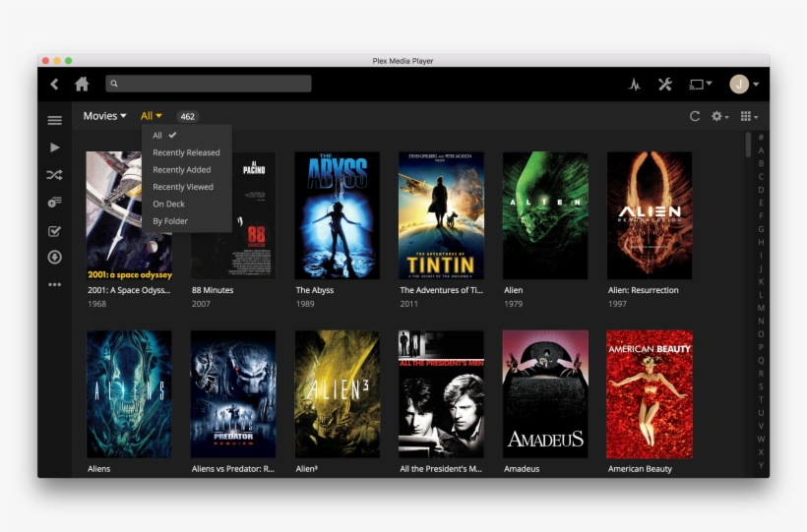This screenshot has height=532, width=807.
Task: Expand the Movies library dropdown
Action: coord(104,116)
